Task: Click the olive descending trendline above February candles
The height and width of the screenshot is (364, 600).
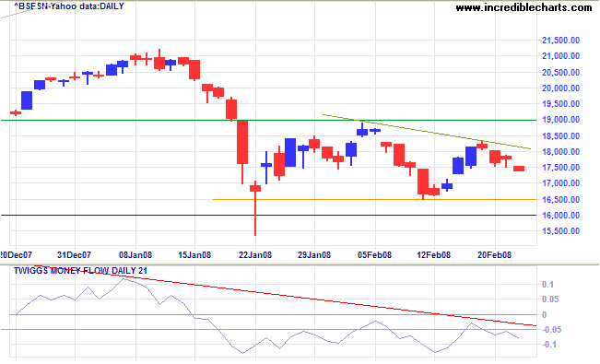Action: click(427, 132)
